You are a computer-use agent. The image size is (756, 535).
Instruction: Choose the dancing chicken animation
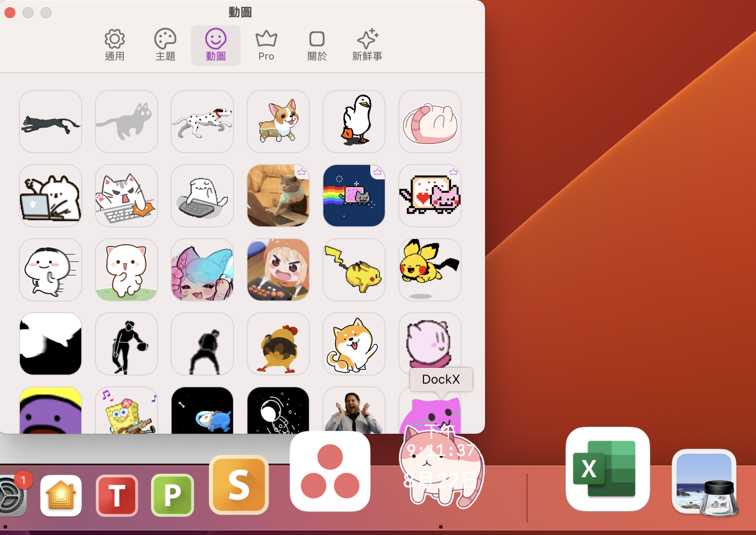278,344
